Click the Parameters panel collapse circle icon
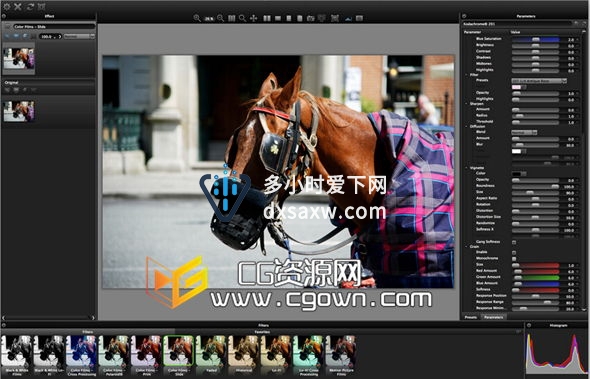590x379 pixels. pos(464,16)
